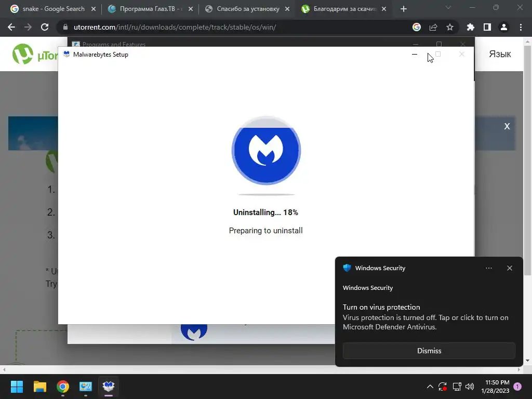Reload the uTorrent page
This screenshot has width=532, height=399.
(x=45, y=27)
